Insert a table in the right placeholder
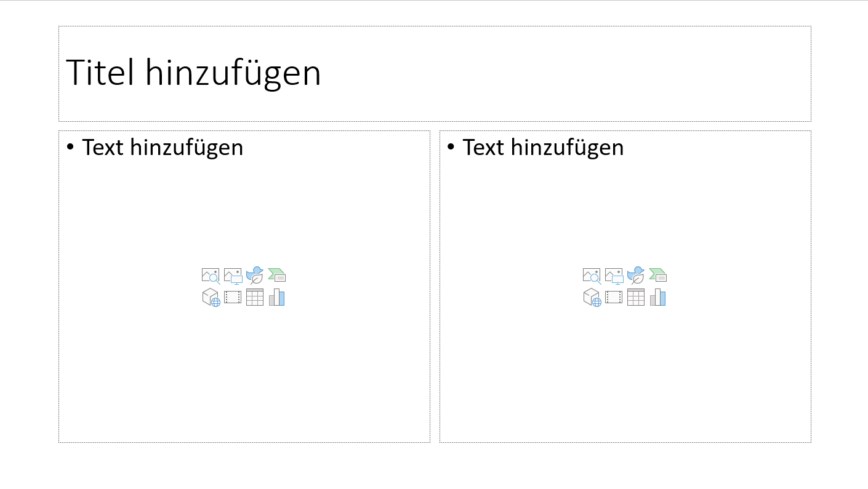This screenshot has height=489, width=868. pos(635,297)
